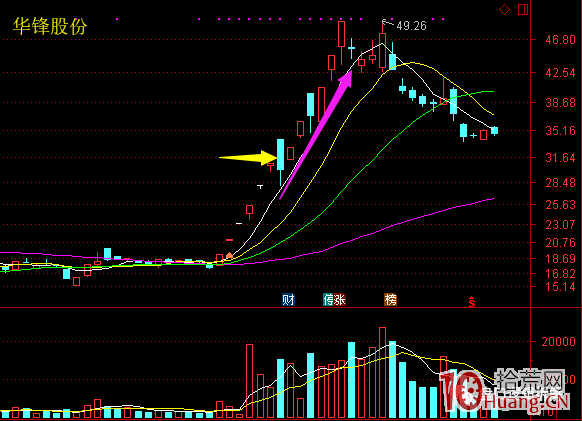The width and height of the screenshot is (582, 421).
Task: Click the 停 marker below the chart
Action: pos(329,299)
